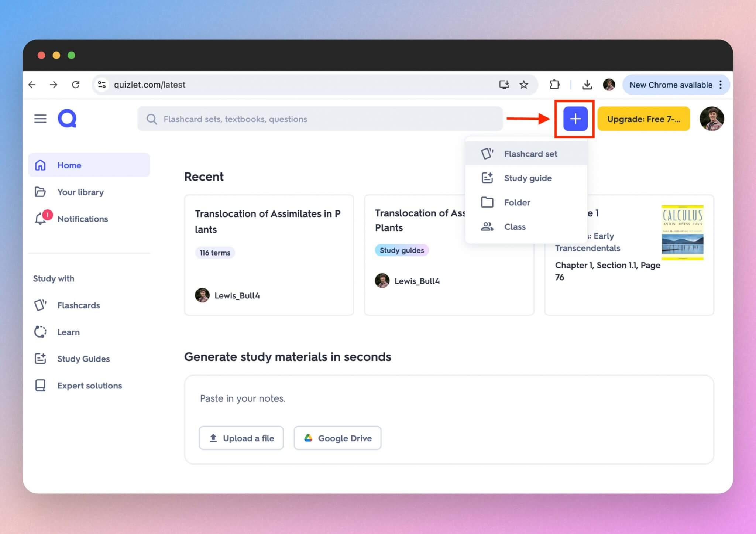The image size is (756, 534).
Task: Click the search flashcard sets input field
Action: tap(320, 119)
